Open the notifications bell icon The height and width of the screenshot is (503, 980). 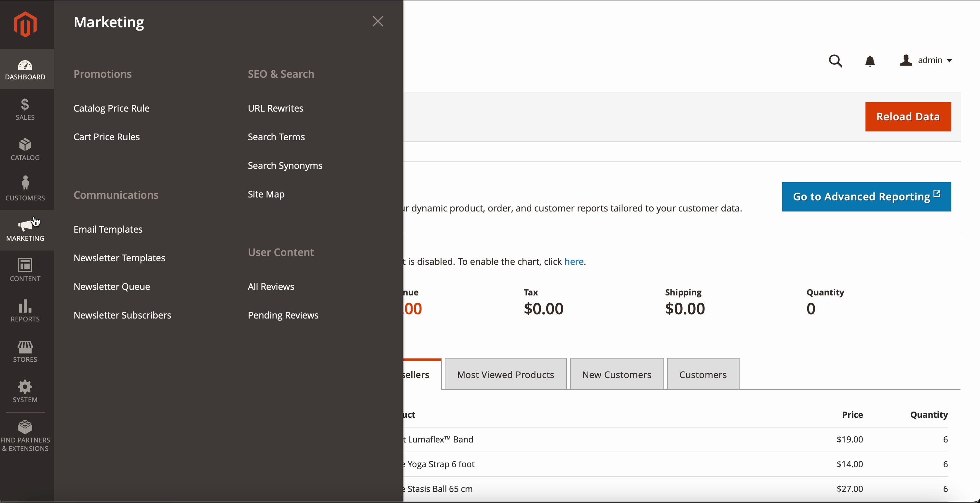coord(870,61)
